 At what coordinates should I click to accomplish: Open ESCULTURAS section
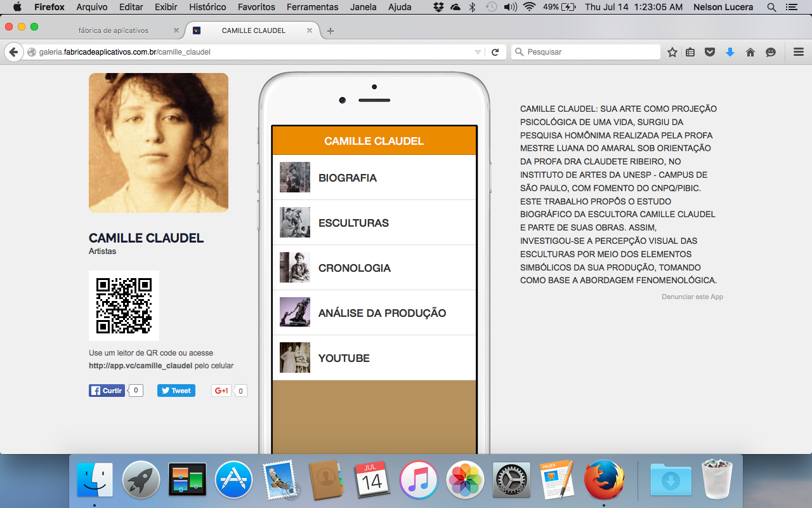[x=353, y=223]
